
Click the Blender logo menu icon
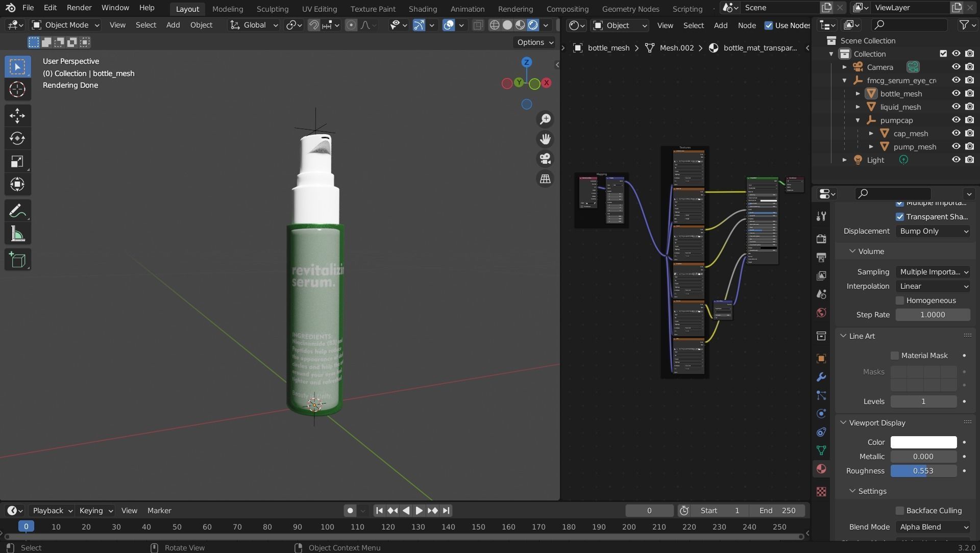coord(10,8)
